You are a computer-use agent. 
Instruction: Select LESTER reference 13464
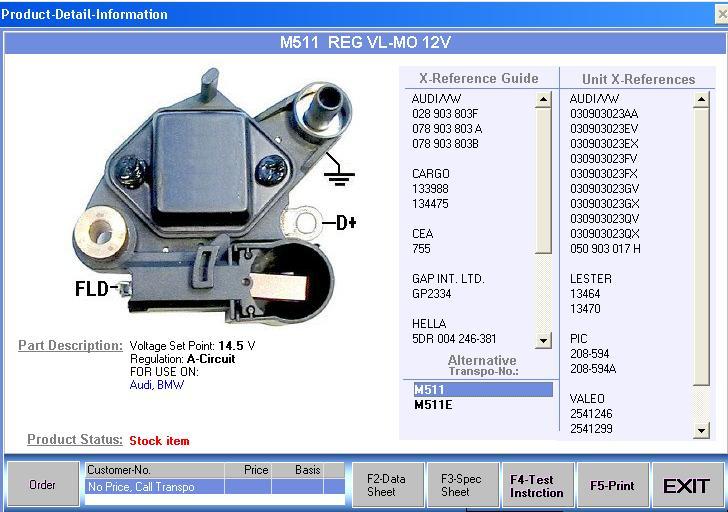585,294
